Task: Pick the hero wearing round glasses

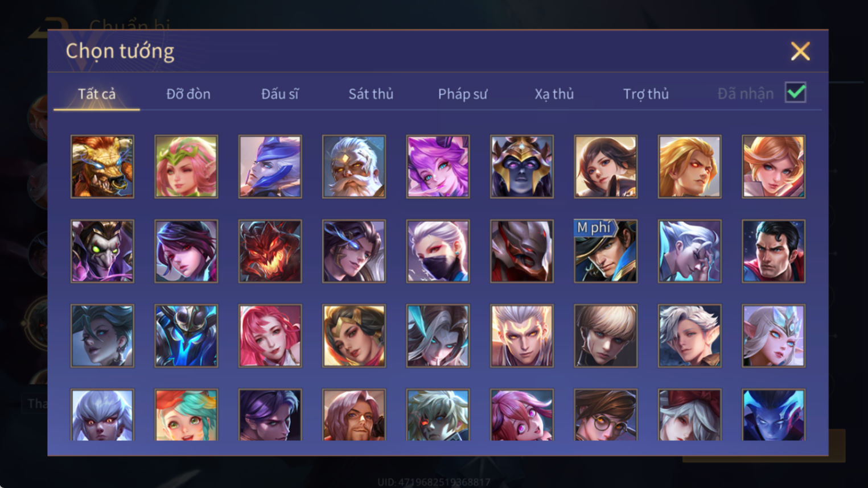Action: point(606,415)
